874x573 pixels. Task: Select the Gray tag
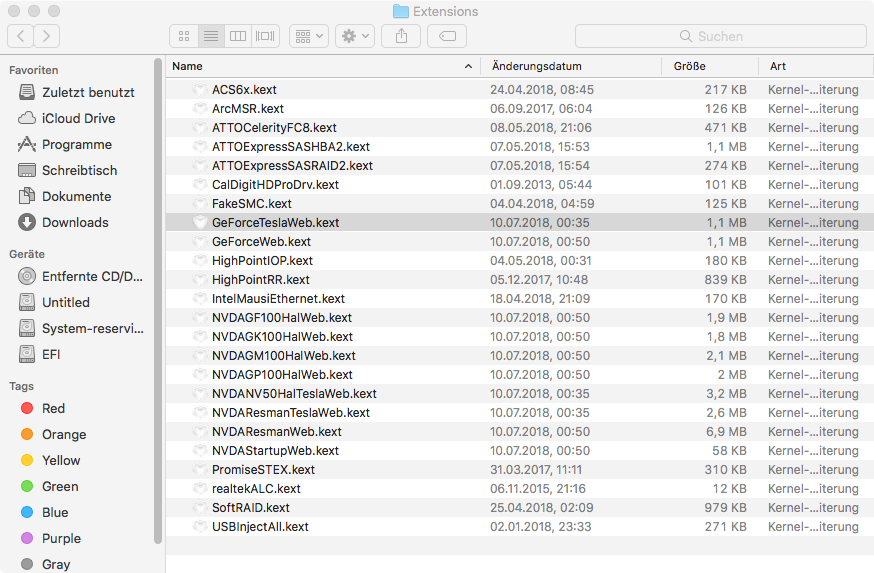[46, 564]
